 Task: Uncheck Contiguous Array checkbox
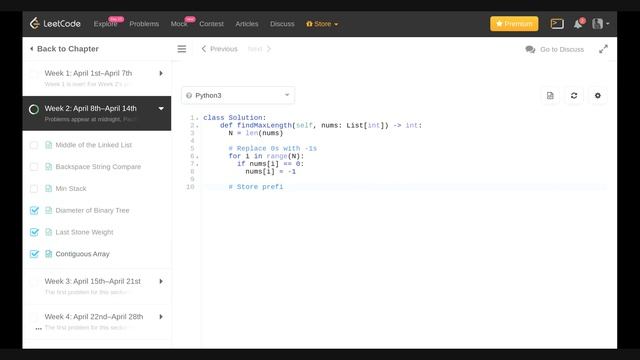click(34, 254)
